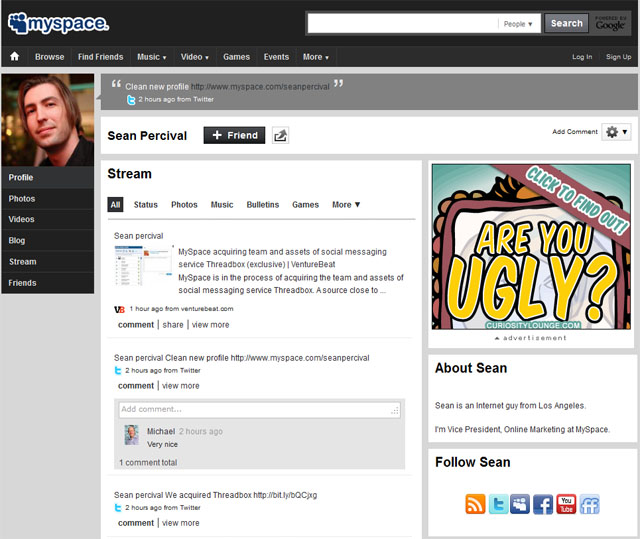Click the About Sean heading
The height and width of the screenshot is (539, 640).
click(471, 368)
